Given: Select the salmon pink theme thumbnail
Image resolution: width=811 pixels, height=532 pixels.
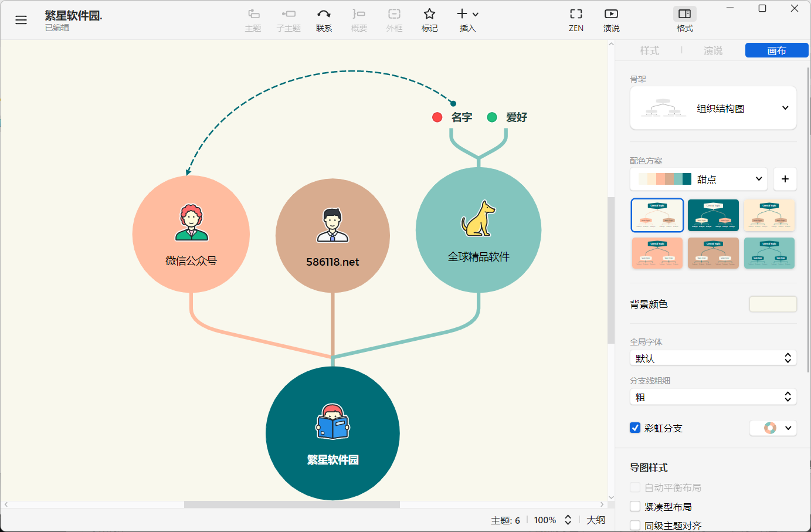Looking at the screenshot, I should click(x=657, y=253).
